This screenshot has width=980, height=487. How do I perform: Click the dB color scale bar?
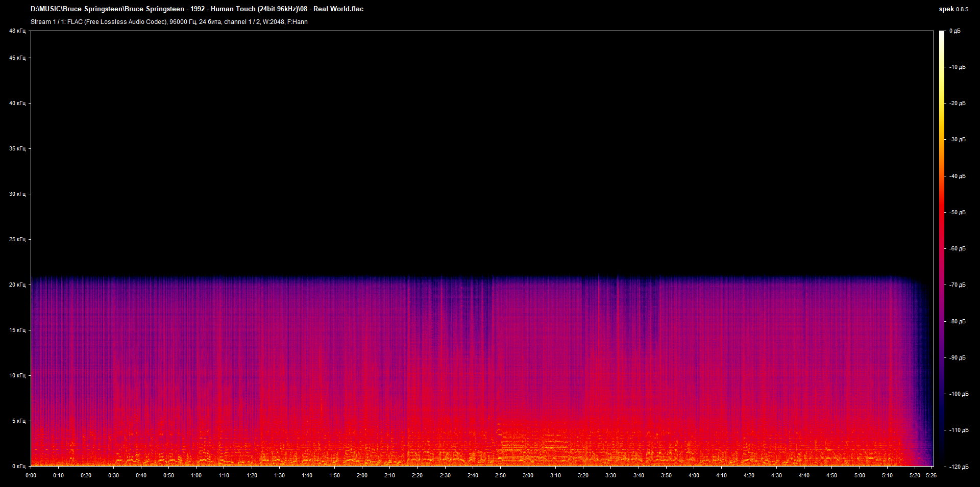click(x=942, y=249)
